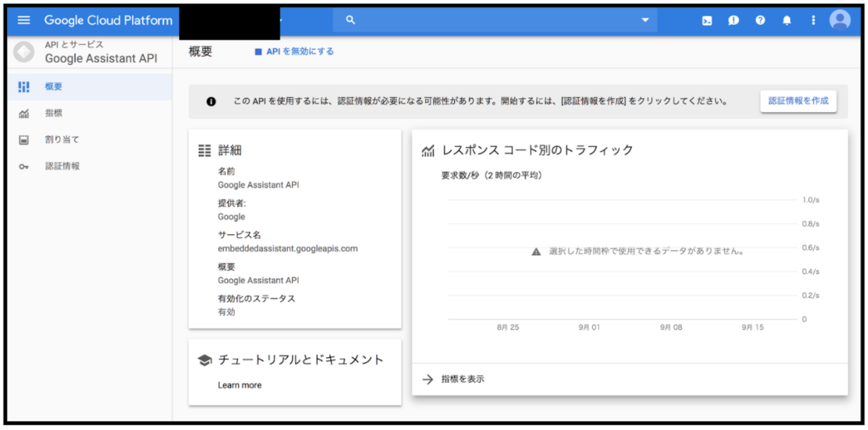
Task: Click the traffic chart icon by レスポンス title
Action: click(x=428, y=150)
